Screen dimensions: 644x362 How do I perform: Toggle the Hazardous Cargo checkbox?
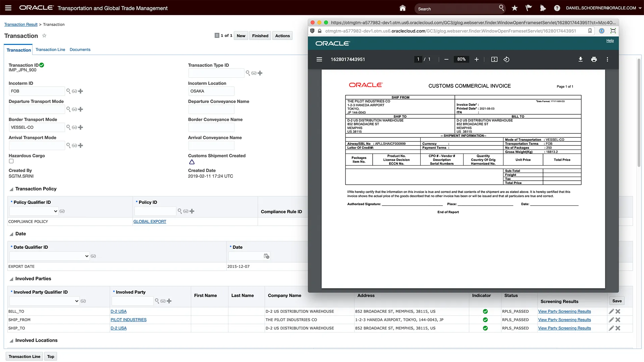[11, 161]
